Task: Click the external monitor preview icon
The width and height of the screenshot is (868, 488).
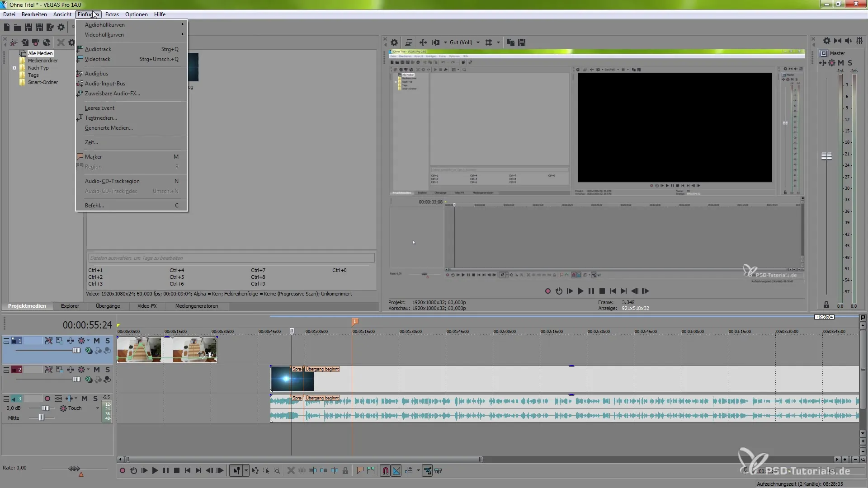Action: click(x=409, y=42)
